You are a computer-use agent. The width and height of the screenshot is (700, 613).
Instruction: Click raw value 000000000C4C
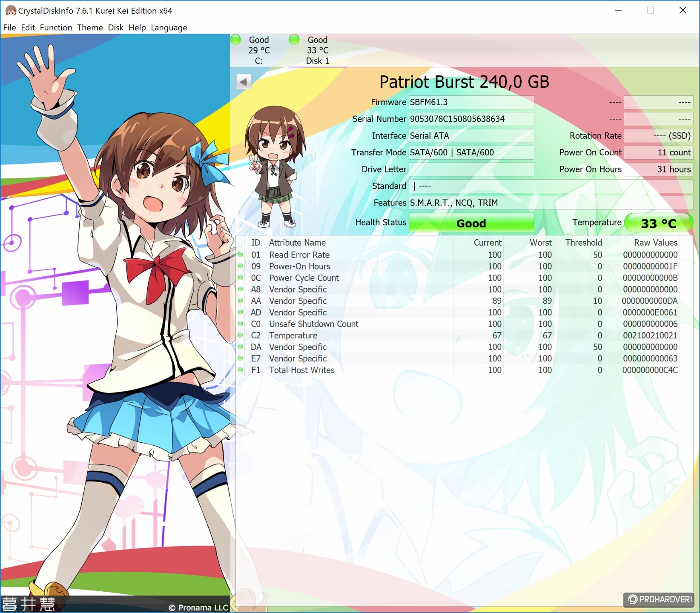pos(650,370)
